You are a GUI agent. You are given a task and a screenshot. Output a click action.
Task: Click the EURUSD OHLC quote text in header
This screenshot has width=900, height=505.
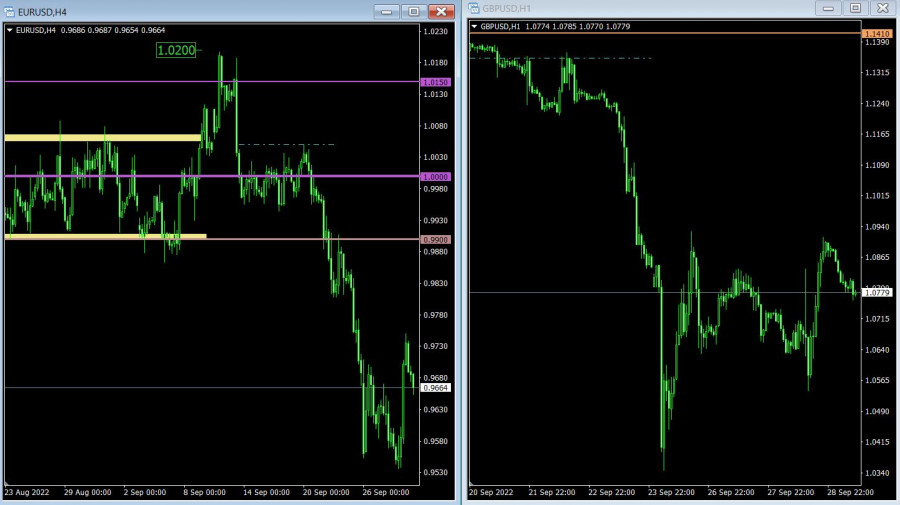[x=113, y=30]
